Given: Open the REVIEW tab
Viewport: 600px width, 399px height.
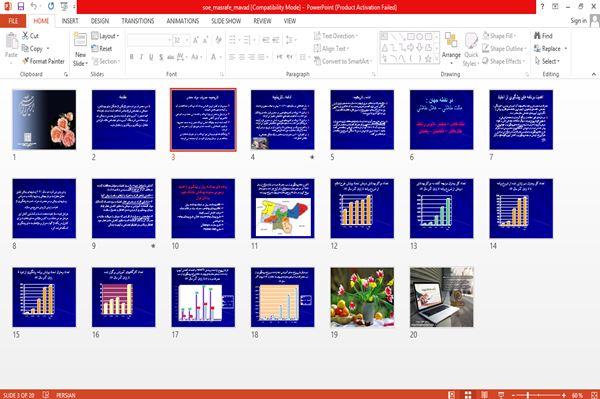Looking at the screenshot, I should point(262,21).
